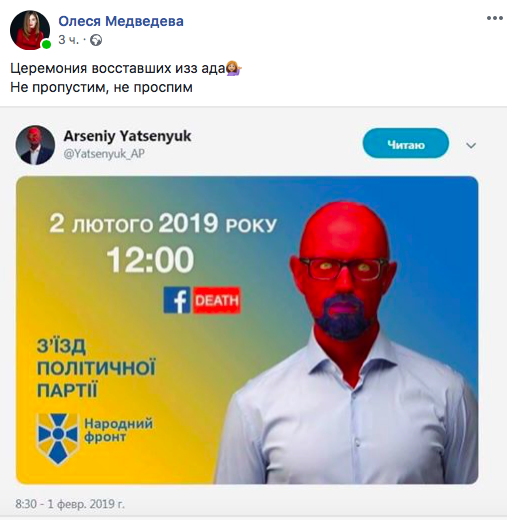This screenshot has height=520, width=507.
Task: Open the Arseniy Yatsenyuk name link
Action: pyautogui.click(x=127, y=136)
